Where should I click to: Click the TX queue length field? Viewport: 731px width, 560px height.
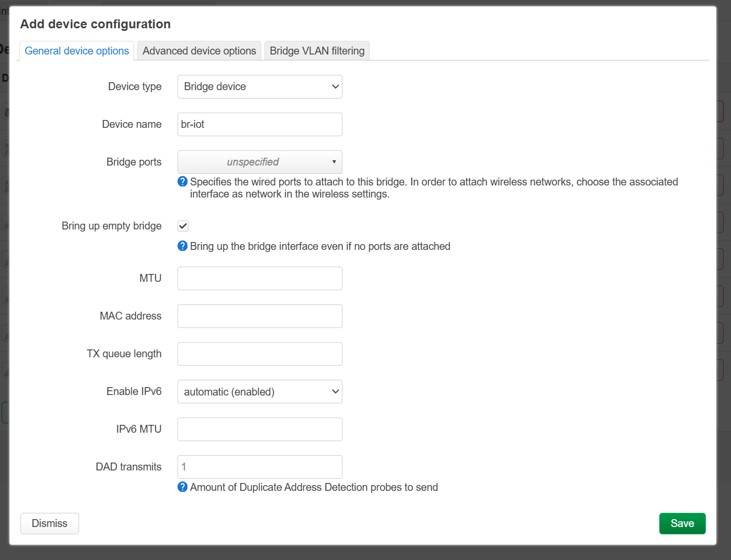coord(260,354)
